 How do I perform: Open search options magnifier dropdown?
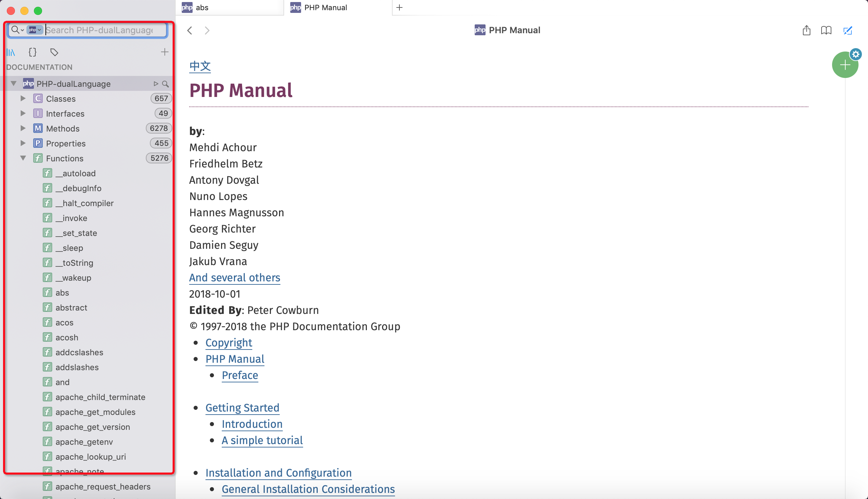[x=17, y=30]
